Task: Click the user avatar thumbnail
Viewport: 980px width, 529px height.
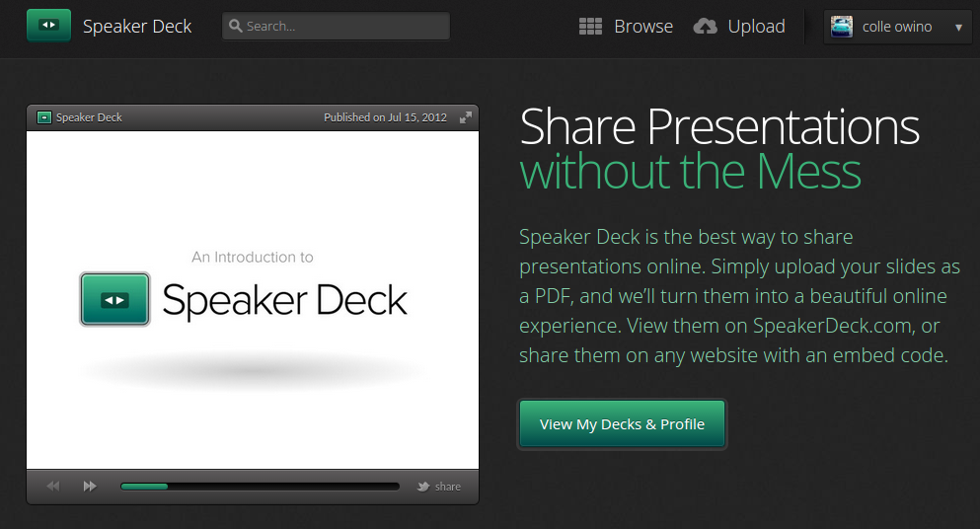Action: (841, 27)
